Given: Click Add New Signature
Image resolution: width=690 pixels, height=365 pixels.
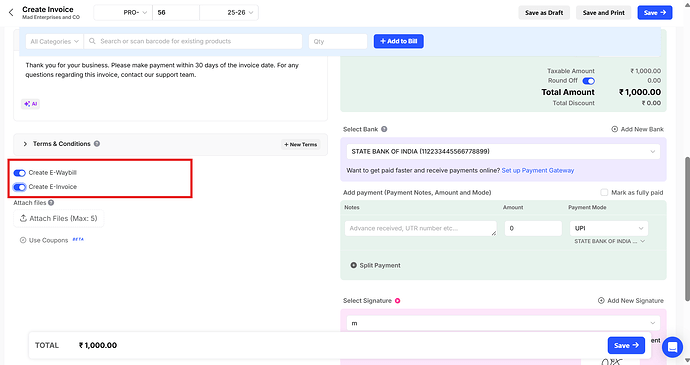Looking at the screenshot, I should [x=631, y=301].
